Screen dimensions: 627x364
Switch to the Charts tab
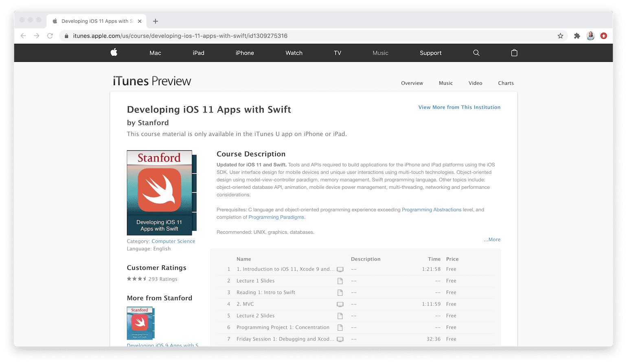[x=506, y=83]
